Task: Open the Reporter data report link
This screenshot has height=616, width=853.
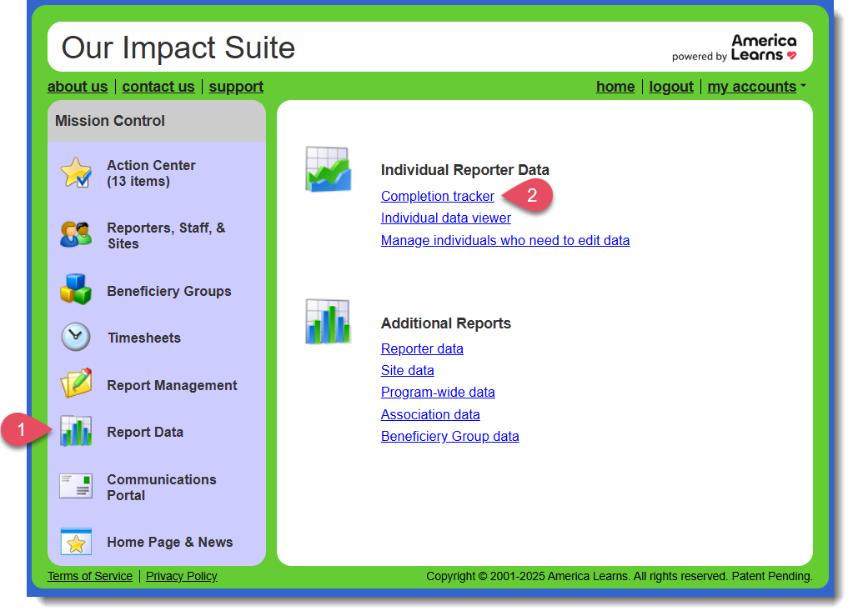Action: click(x=422, y=349)
